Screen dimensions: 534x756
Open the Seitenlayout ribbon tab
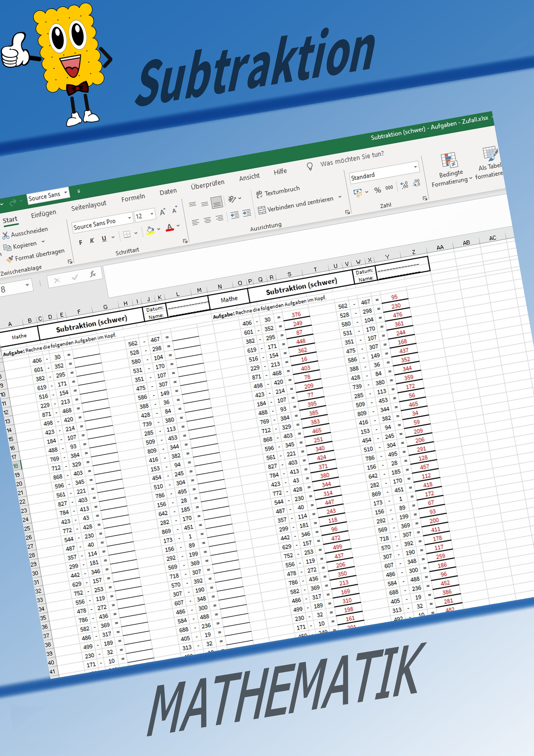pyautogui.click(x=89, y=206)
